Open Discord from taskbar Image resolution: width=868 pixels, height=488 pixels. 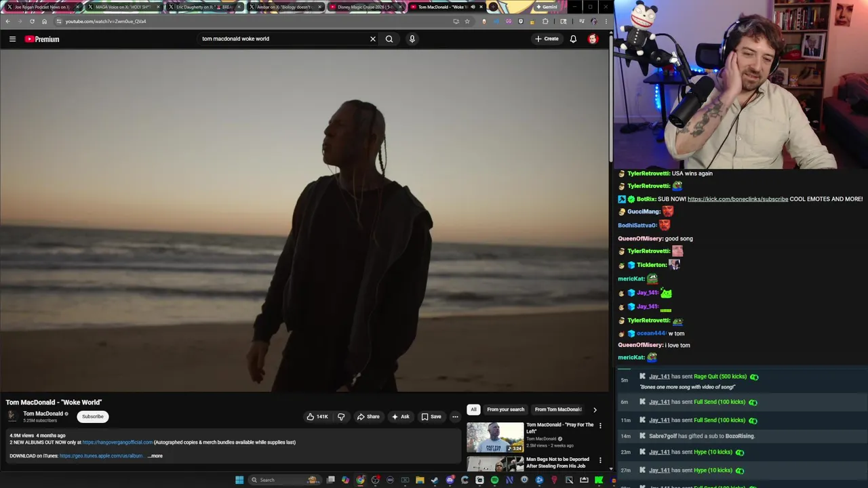(450, 480)
